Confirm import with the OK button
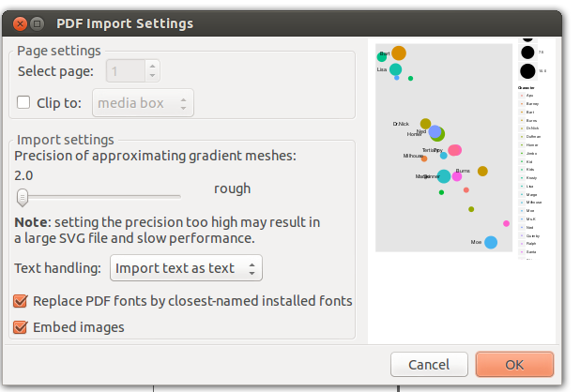 point(513,364)
